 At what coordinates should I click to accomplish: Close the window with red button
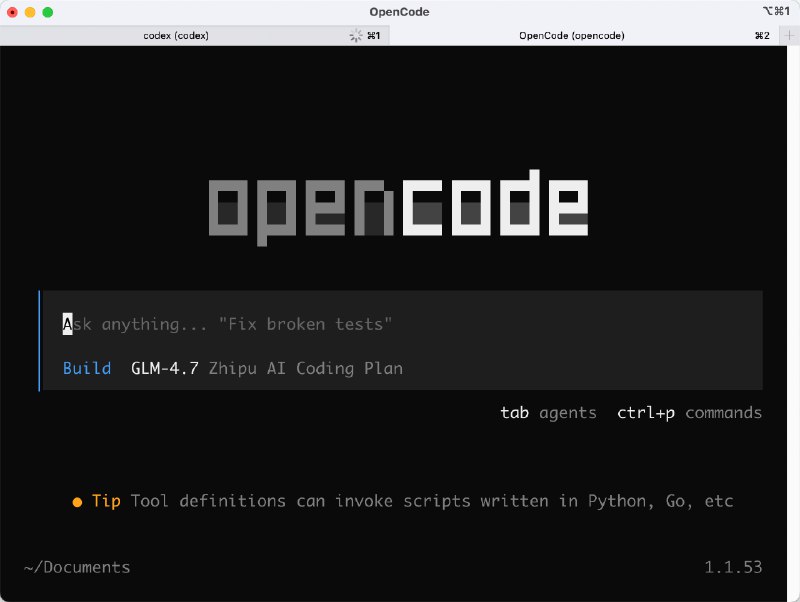coord(12,12)
